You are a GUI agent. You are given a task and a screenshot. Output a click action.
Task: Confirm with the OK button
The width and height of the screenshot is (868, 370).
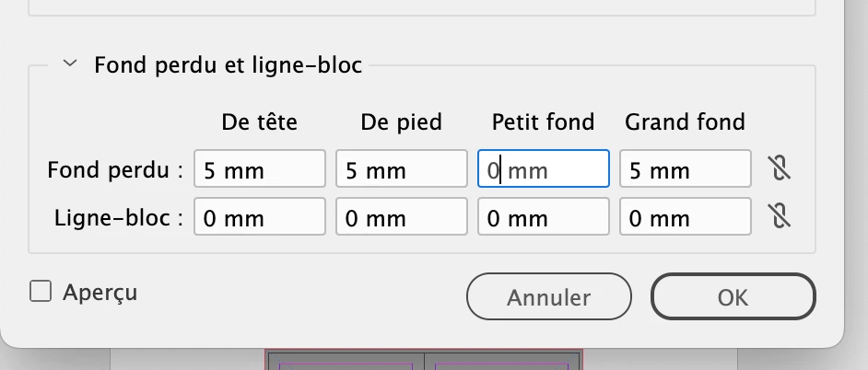733,297
